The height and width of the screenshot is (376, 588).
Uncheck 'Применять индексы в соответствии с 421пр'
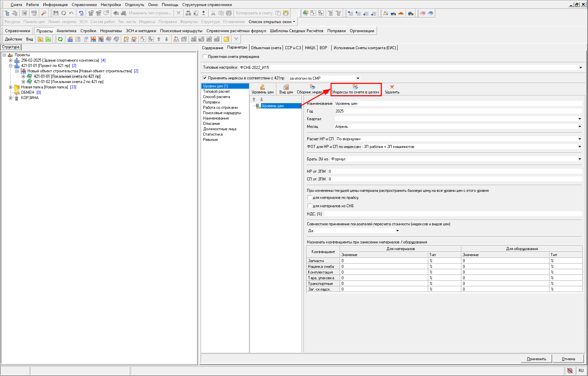205,78
